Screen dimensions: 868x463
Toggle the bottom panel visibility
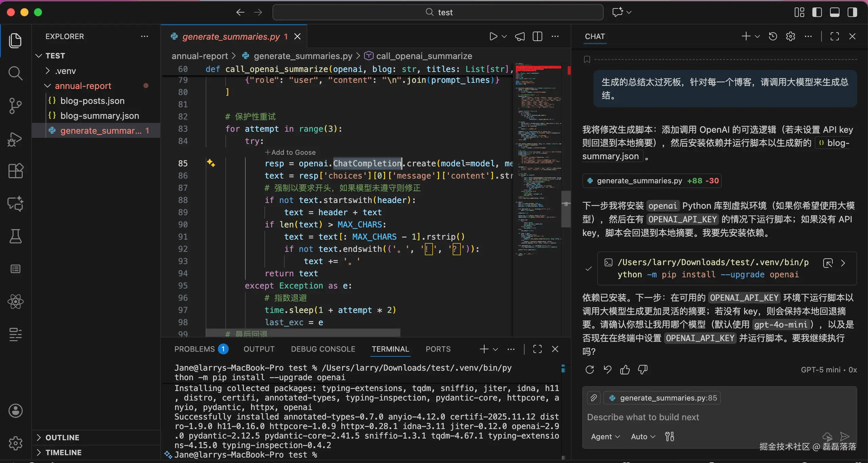[835, 12]
